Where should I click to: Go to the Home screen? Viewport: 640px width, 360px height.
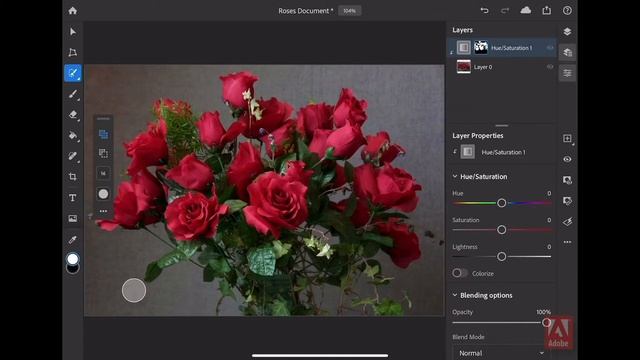(x=73, y=11)
